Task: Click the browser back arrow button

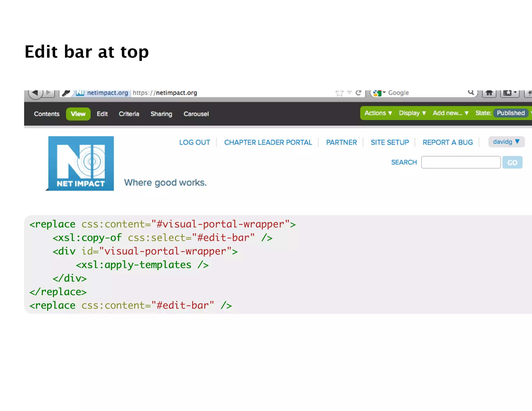Action: [x=35, y=93]
